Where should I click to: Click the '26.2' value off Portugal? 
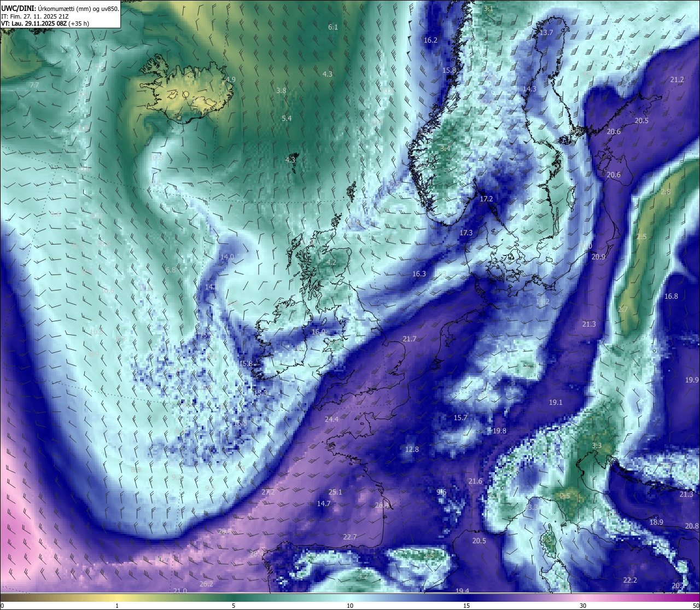click(x=206, y=584)
